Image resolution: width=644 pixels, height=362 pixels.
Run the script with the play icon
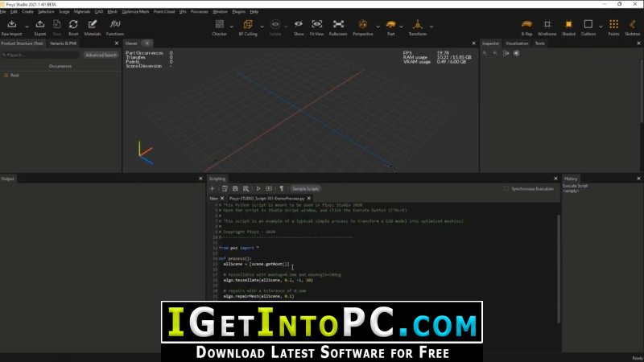point(258,188)
